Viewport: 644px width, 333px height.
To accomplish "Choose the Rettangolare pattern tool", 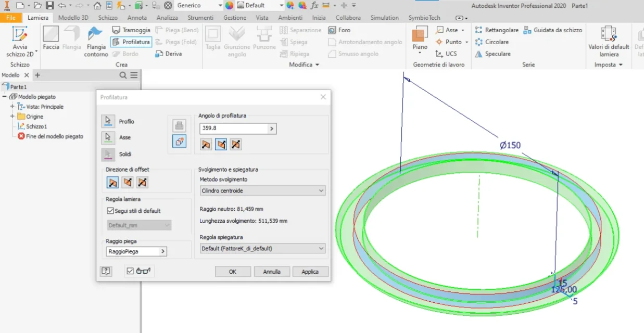I will 496,30.
